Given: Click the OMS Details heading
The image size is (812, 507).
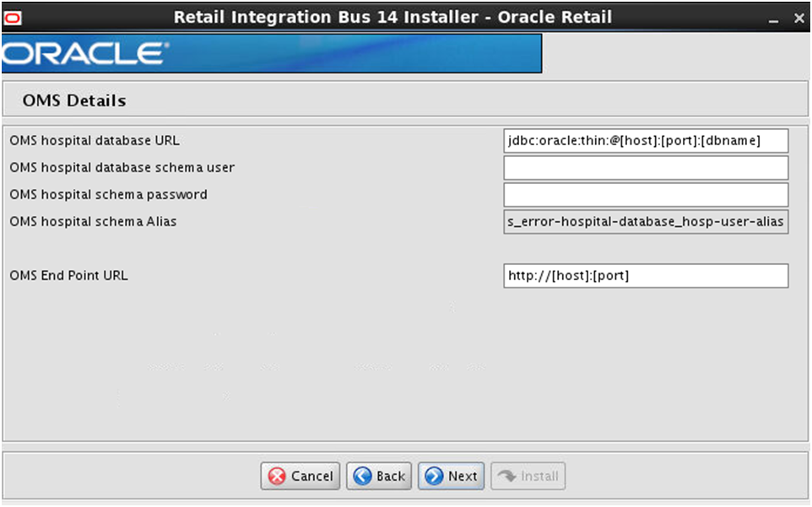Looking at the screenshot, I should (74, 100).
